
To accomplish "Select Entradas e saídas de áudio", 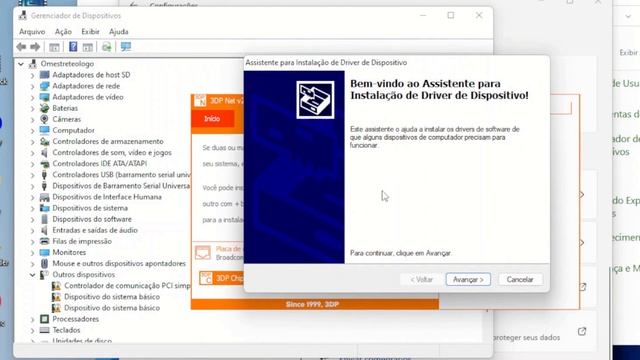I will pos(95,230).
